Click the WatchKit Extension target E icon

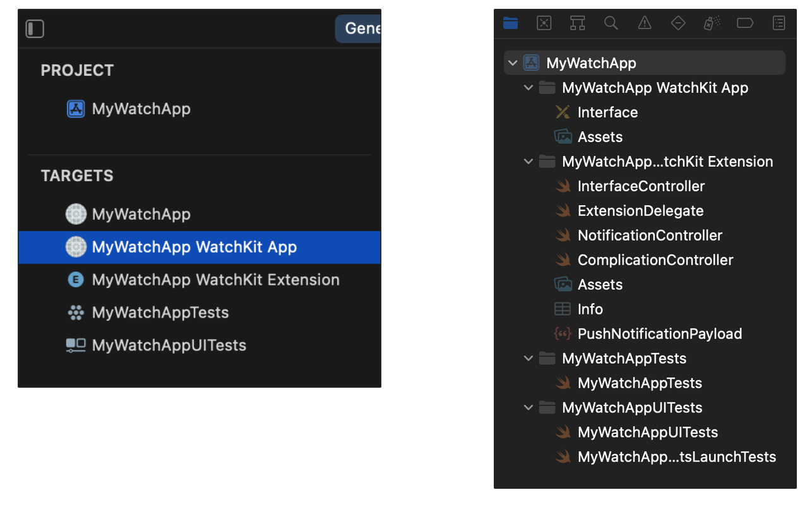pos(76,280)
